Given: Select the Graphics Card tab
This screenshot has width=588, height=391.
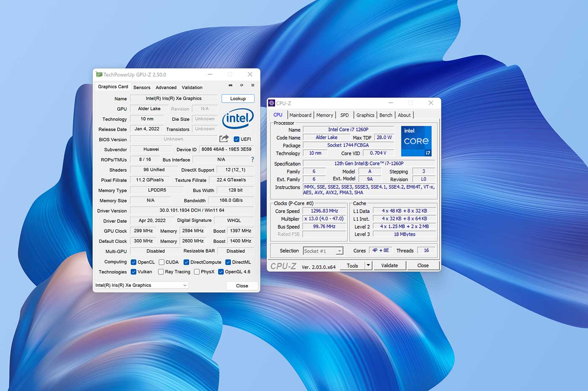Looking at the screenshot, I should click(113, 86).
